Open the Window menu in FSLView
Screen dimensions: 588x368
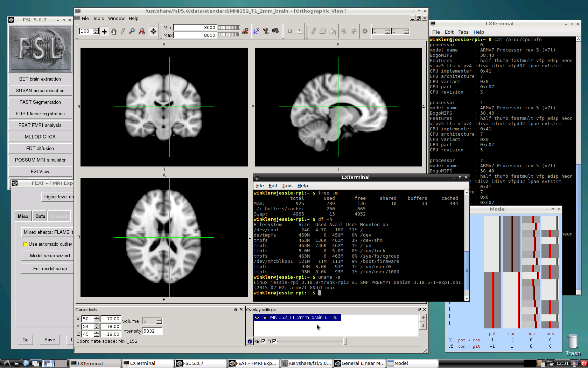pos(116,19)
